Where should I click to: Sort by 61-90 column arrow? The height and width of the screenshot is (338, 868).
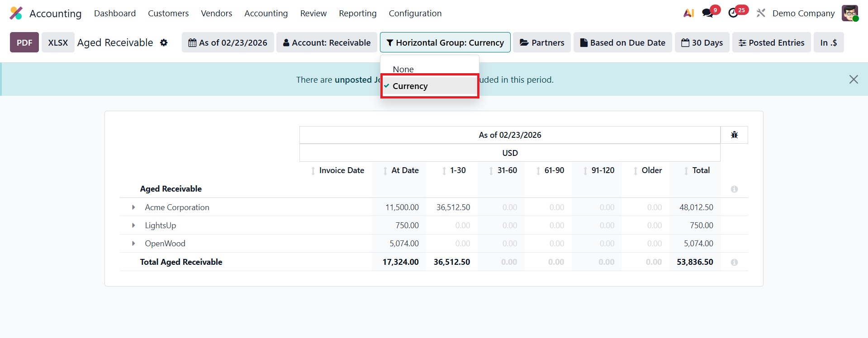coord(538,171)
